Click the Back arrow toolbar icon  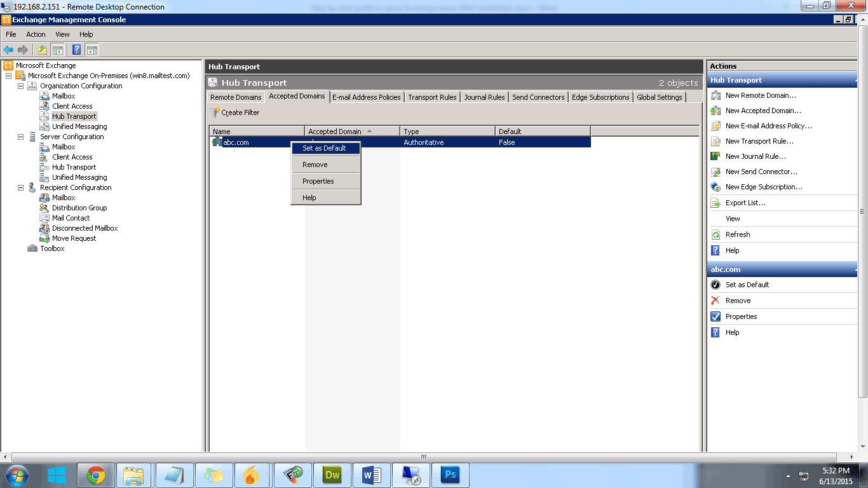click(x=8, y=50)
